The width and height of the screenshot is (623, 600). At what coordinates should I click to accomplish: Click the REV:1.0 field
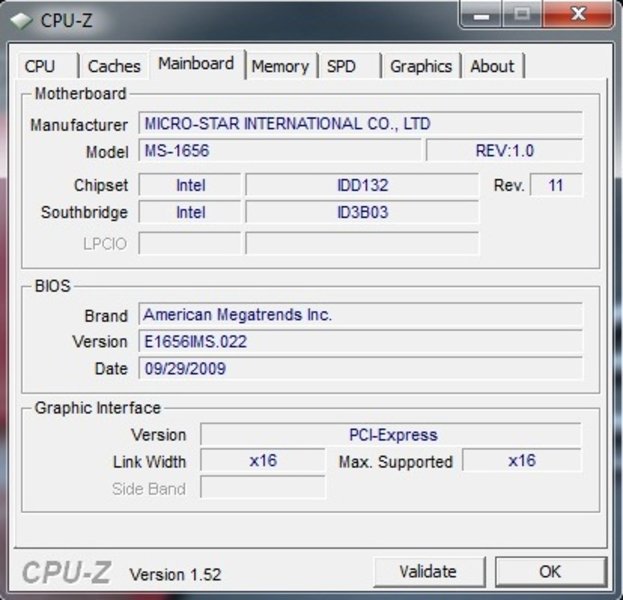505,151
